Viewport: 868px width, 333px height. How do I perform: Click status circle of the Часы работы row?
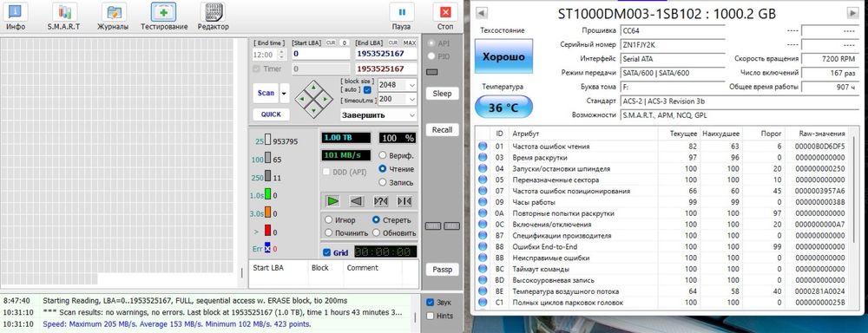tap(483, 202)
